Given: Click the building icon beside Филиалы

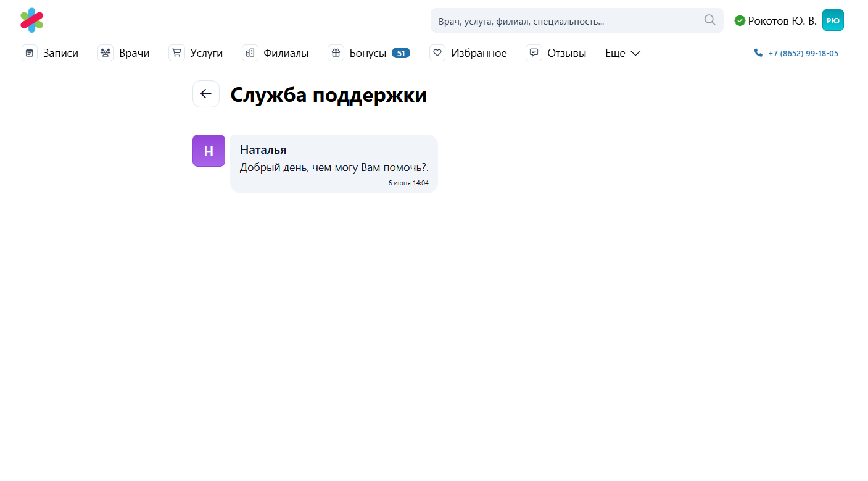Looking at the screenshot, I should coord(250,53).
